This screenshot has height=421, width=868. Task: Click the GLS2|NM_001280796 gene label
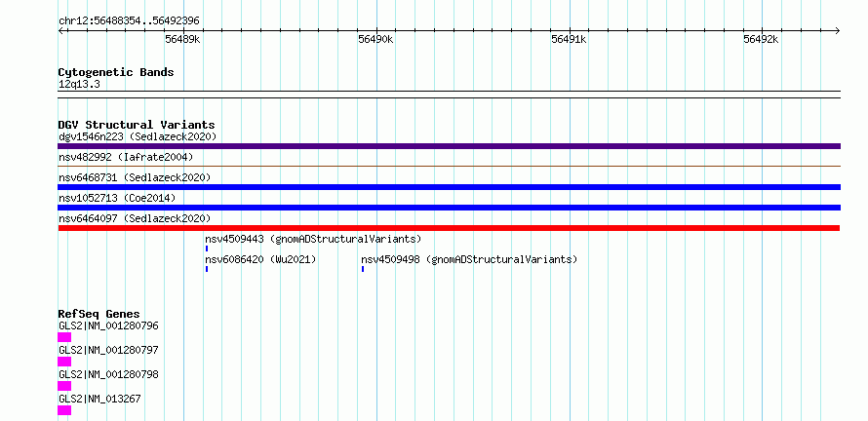pos(108,325)
